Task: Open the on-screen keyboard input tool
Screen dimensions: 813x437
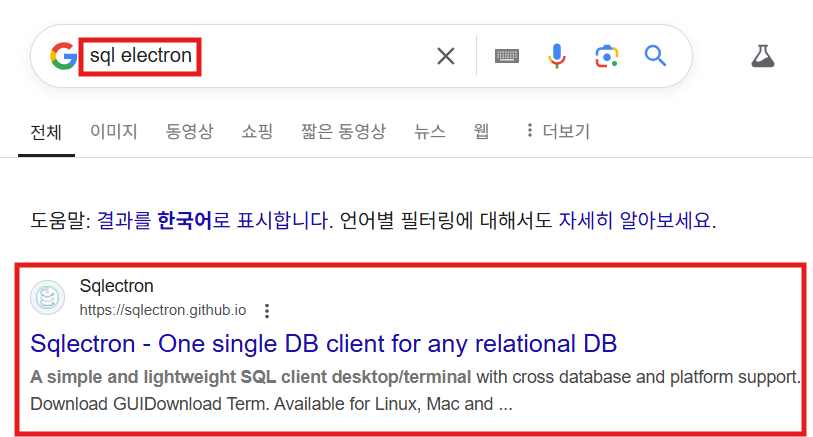Action: [x=507, y=56]
